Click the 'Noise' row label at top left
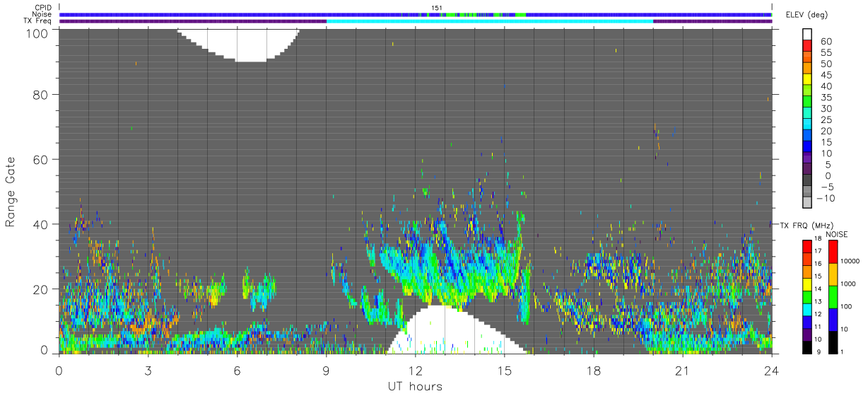The image size is (868, 401). tap(42, 14)
